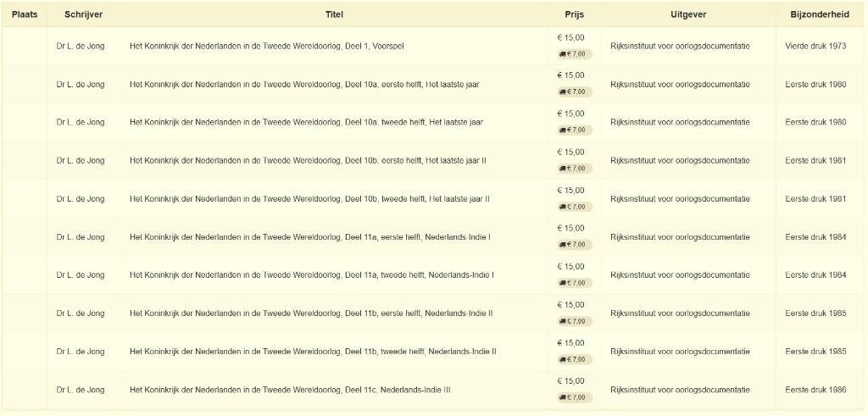
Task: Click shipping truck badge on Deel 10a tweede helft
Action: [x=574, y=130]
